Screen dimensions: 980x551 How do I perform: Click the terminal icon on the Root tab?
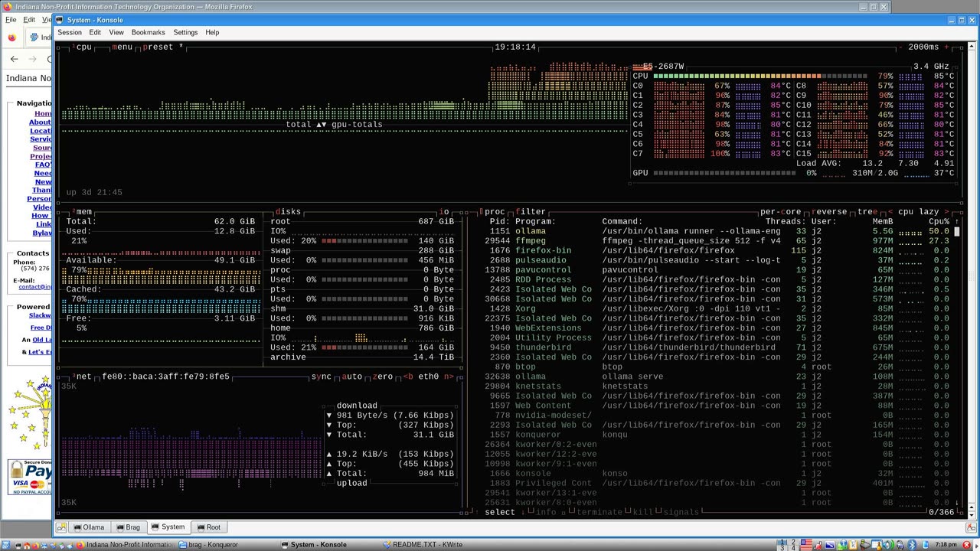(x=201, y=527)
